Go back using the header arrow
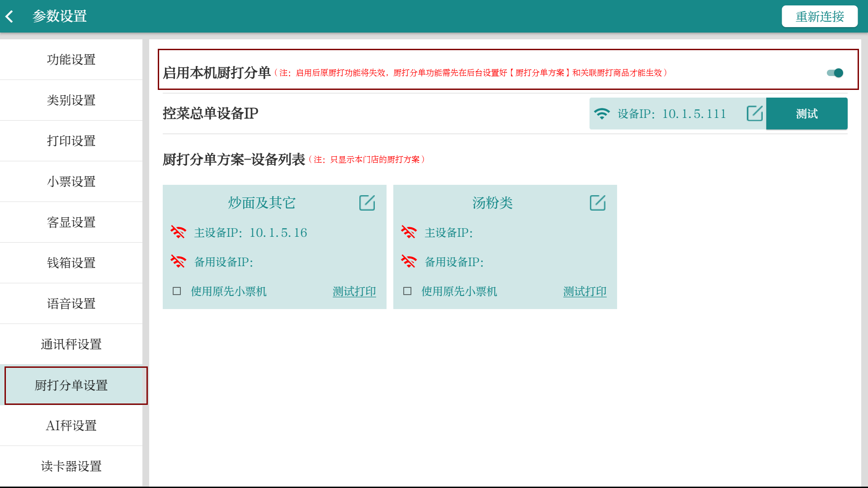 point(9,17)
